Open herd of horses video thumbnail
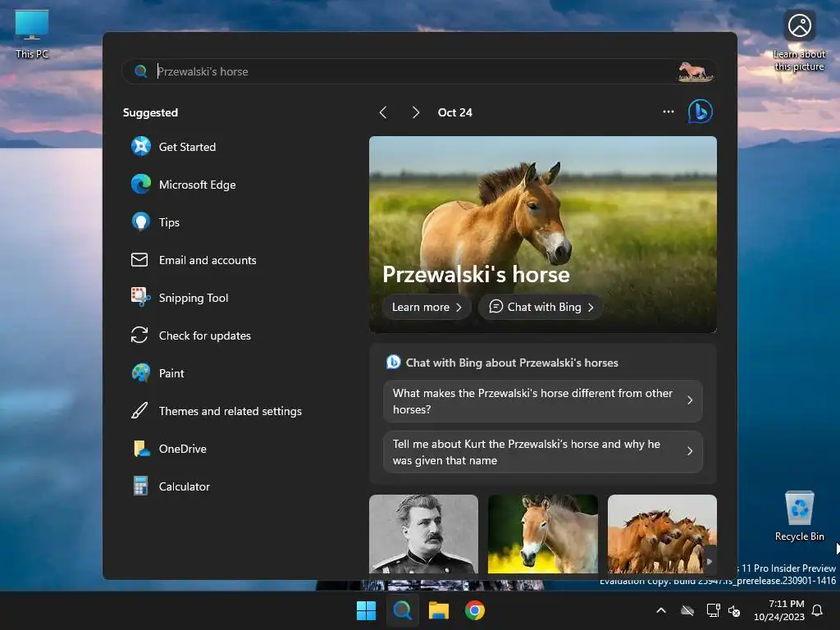The width and height of the screenshot is (840, 630). (x=662, y=534)
